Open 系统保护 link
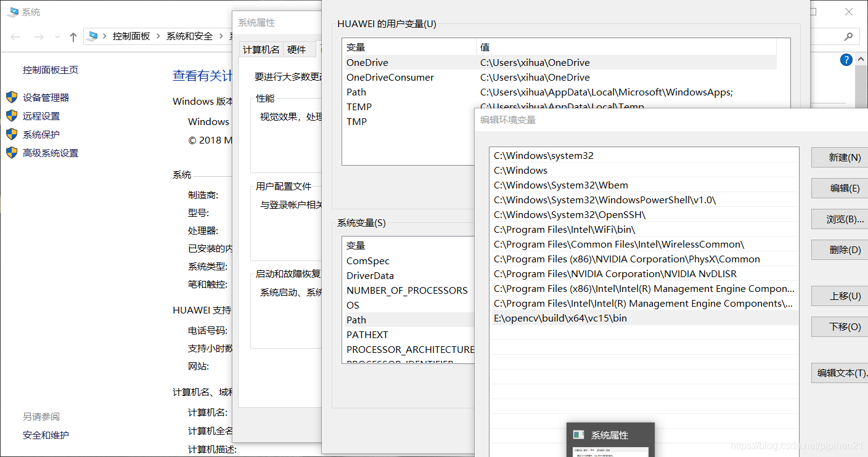Screen dimensions: 868x457 (x=41, y=134)
